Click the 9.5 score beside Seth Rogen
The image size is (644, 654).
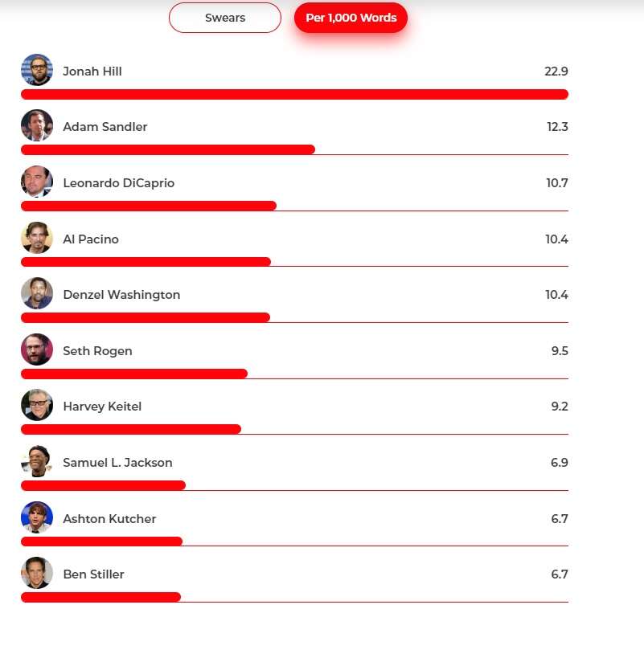point(560,351)
